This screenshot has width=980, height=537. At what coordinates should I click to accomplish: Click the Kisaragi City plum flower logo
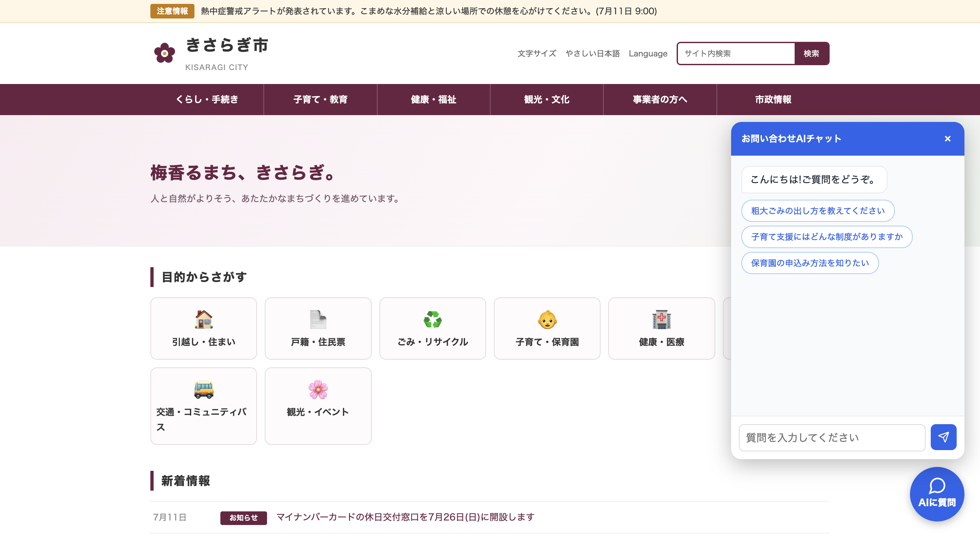pyautogui.click(x=164, y=53)
